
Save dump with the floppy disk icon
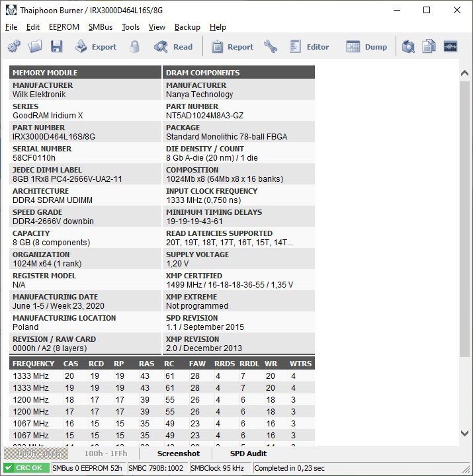point(56,46)
